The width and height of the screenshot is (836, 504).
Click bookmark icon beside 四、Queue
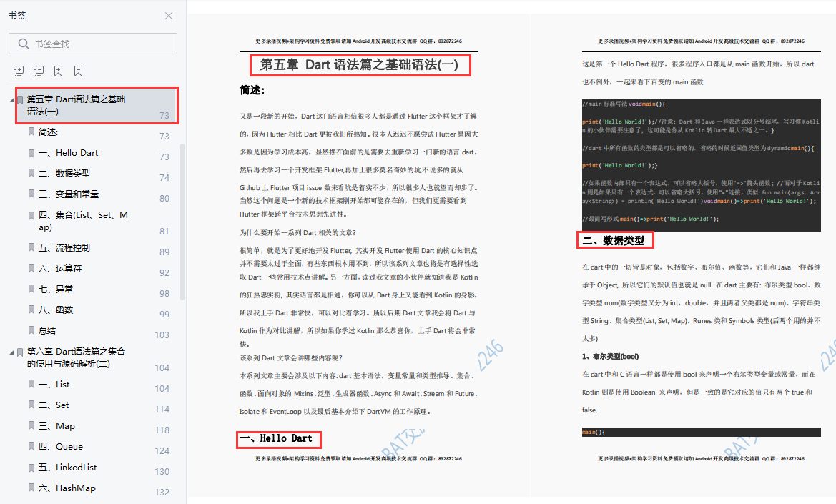click(31, 447)
